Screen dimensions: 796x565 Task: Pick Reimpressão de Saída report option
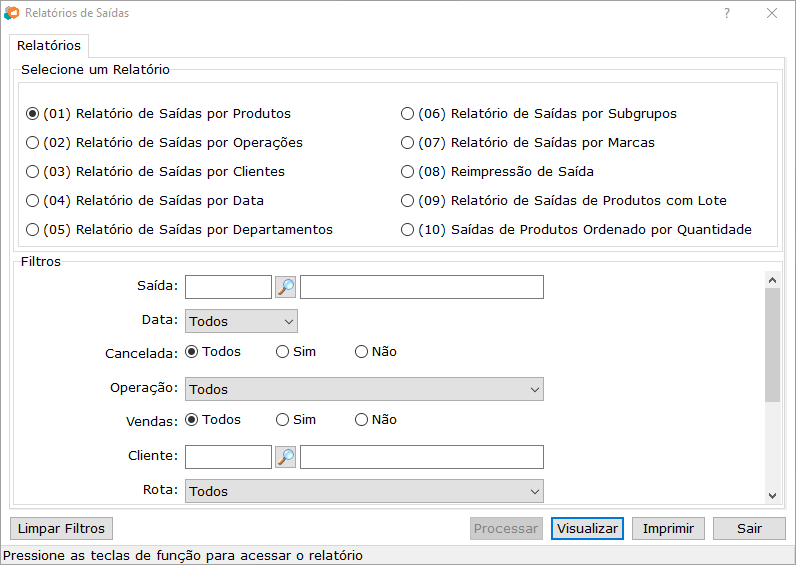(407, 172)
